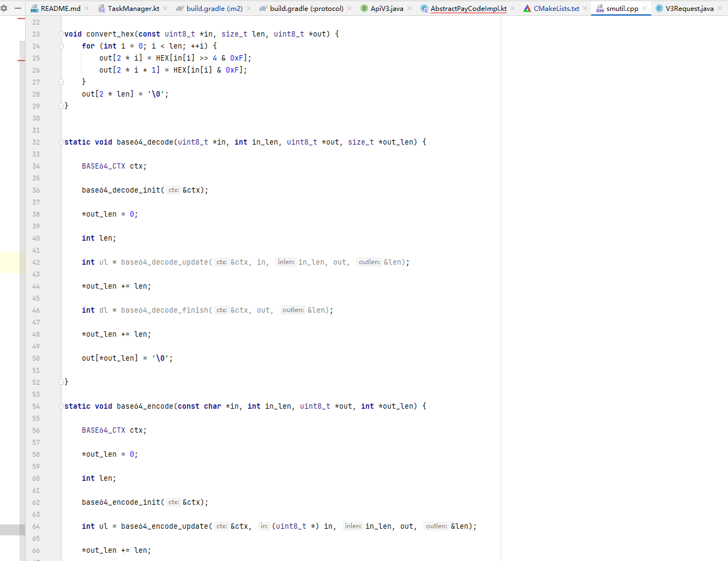Close the build.gradle (:m2) tab
This screenshot has height=561, width=728.
(x=249, y=8)
